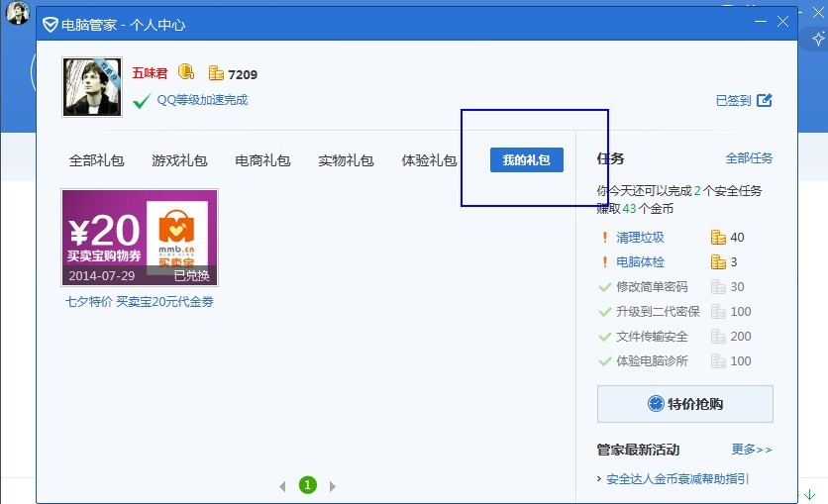828x504 pixels.
Task: Click the 电脑管家 shield logo in title bar
Action: tap(51, 25)
